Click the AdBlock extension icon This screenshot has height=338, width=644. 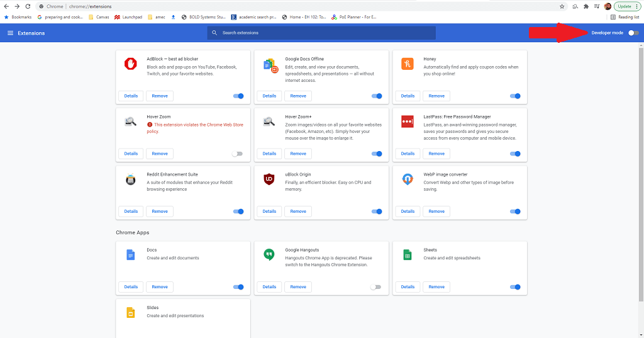click(x=131, y=64)
